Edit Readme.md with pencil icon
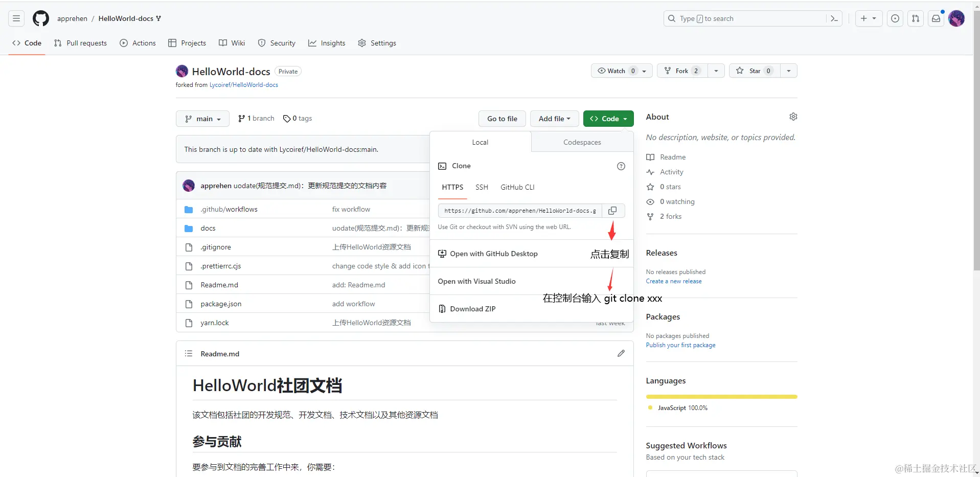Screen dimensions: 980x477 point(621,353)
